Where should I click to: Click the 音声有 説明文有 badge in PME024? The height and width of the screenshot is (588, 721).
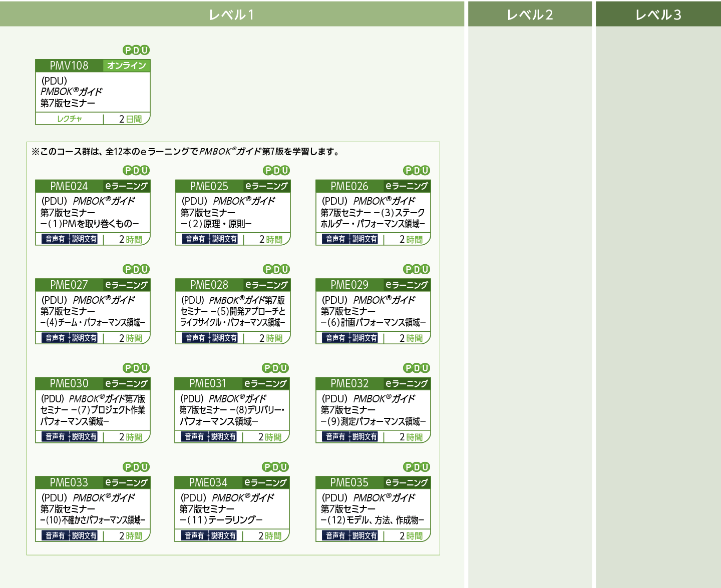[70, 239]
